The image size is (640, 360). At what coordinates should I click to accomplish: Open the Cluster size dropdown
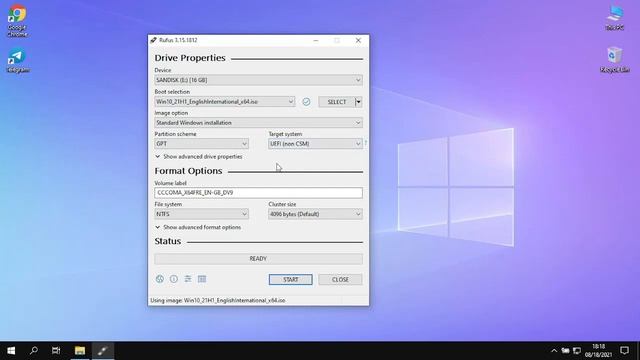point(315,214)
